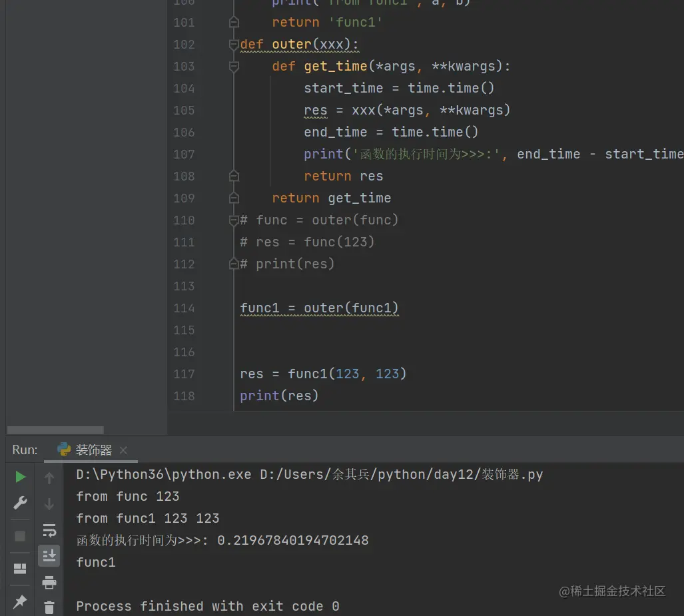
Task: Collapse def outer(xxx) fold marker on line 102
Action: tap(234, 45)
